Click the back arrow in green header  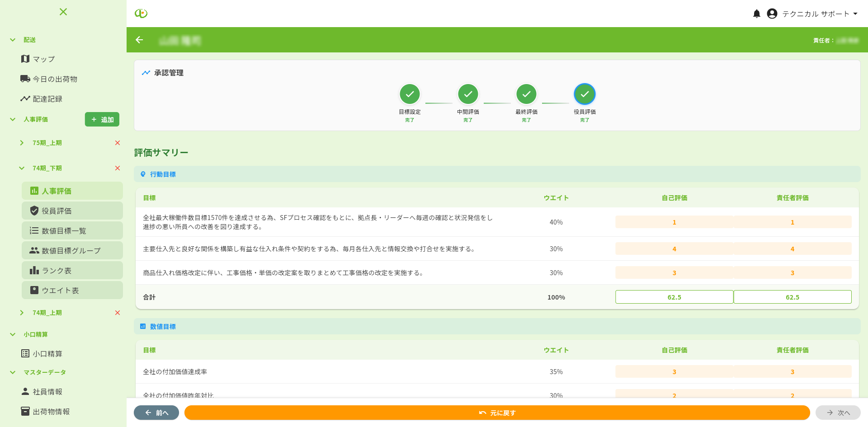coord(139,40)
